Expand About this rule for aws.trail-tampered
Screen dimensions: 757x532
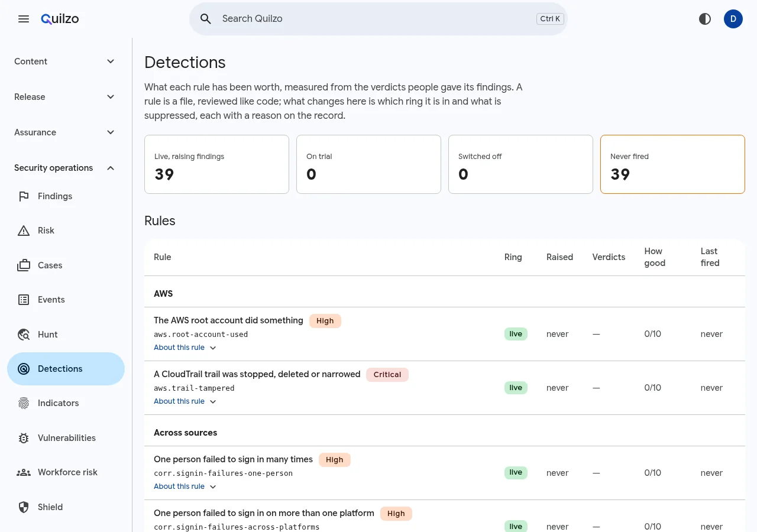point(185,401)
